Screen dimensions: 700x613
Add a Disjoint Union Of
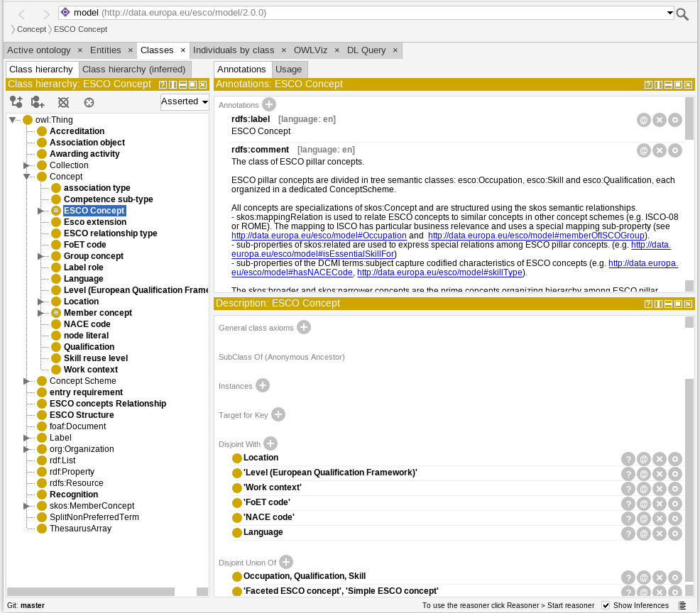(x=286, y=562)
